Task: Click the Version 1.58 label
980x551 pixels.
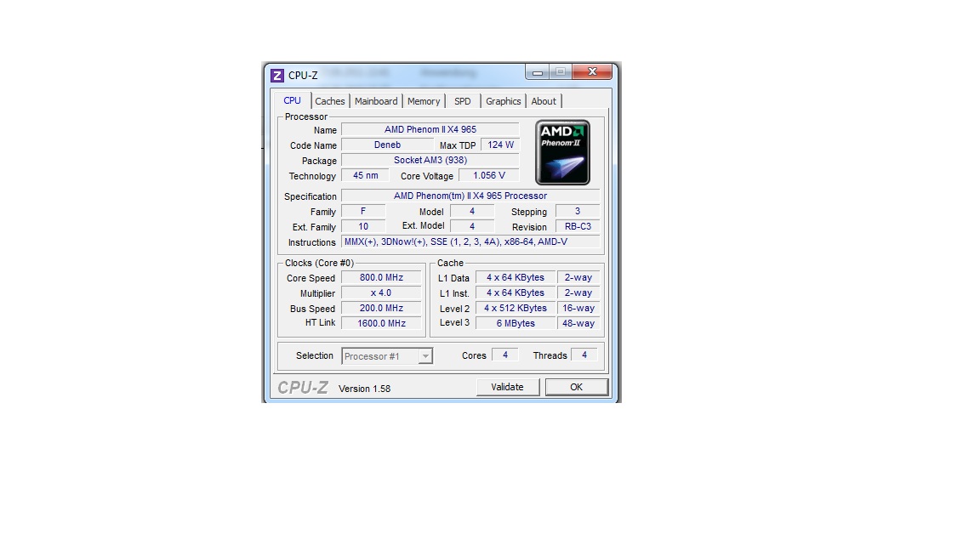Action: coord(364,389)
